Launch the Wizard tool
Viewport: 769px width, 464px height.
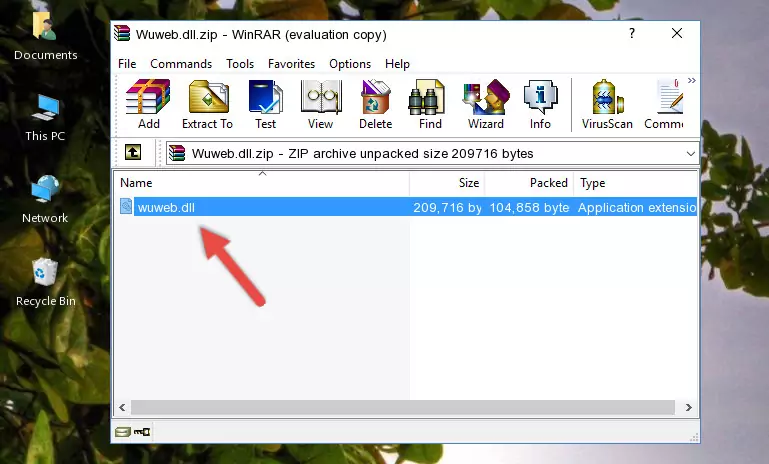tap(486, 104)
